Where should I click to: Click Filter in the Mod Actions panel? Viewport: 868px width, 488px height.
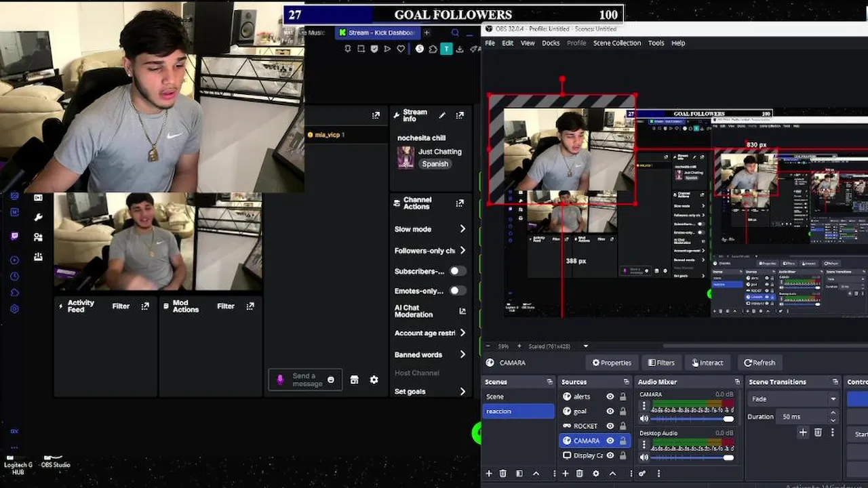[226, 306]
